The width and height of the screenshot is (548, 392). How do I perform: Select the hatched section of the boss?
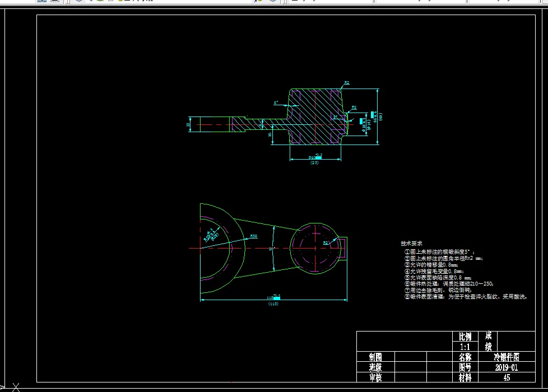pyautogui.click(x=314, y=116)
